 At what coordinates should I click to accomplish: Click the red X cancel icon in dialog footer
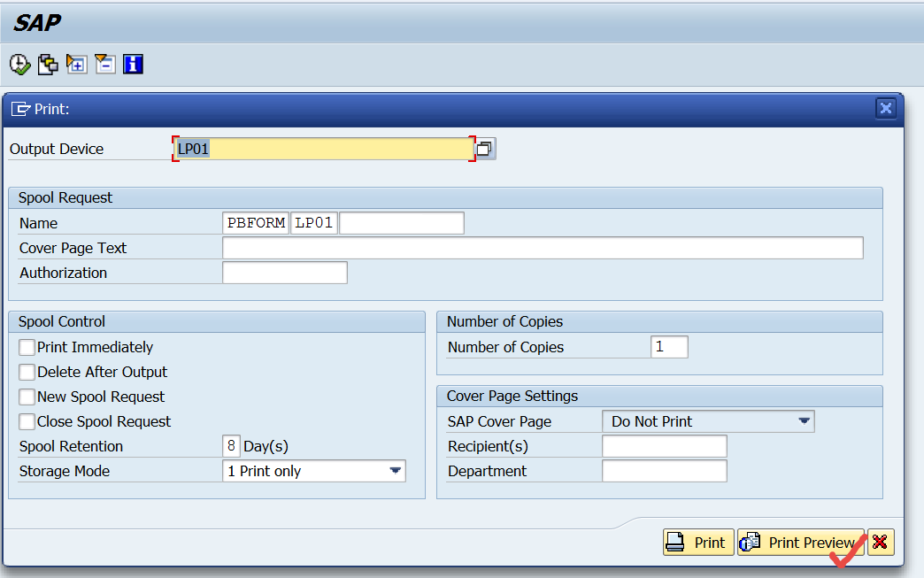coord(882,542)
